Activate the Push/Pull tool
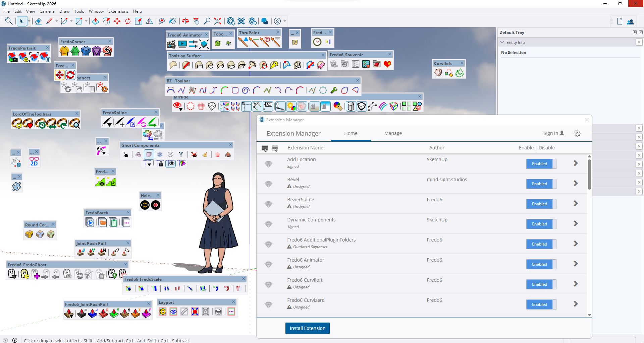The width and height of the screenshot is (644, 343). (x=96, y=21)
